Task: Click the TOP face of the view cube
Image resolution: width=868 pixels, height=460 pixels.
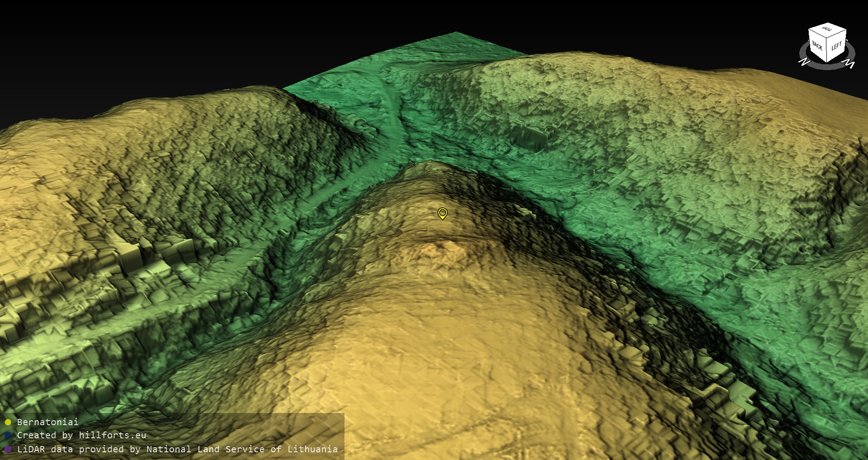Action: [827, 29]
